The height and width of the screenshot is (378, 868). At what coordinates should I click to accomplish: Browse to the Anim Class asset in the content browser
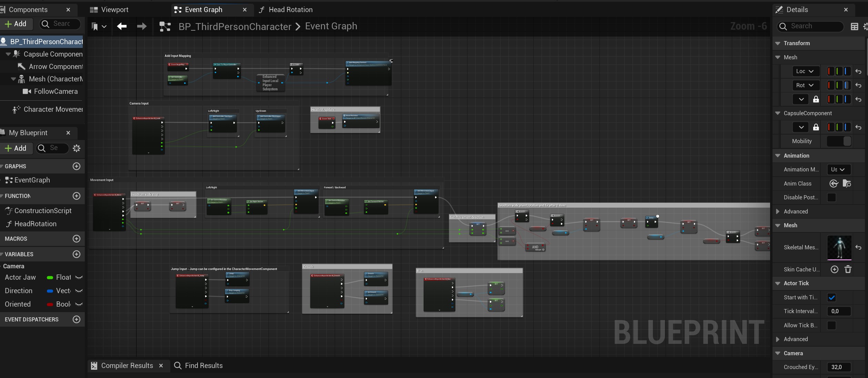coord(847,183)
